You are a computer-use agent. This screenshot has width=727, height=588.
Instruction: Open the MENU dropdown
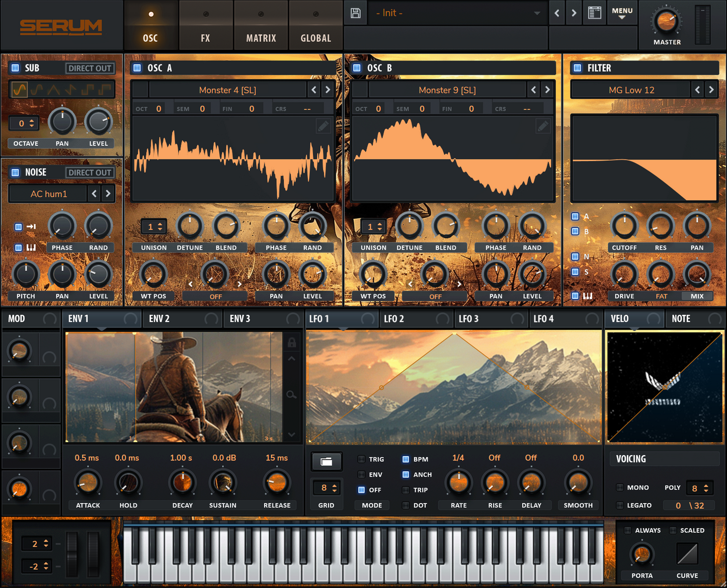(x=622, y=13)
